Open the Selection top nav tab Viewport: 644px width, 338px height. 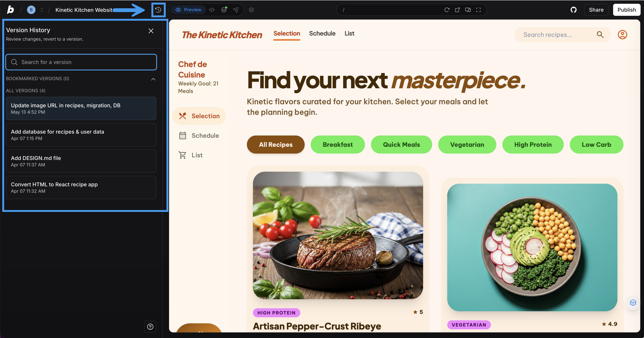tap(287, 33)
